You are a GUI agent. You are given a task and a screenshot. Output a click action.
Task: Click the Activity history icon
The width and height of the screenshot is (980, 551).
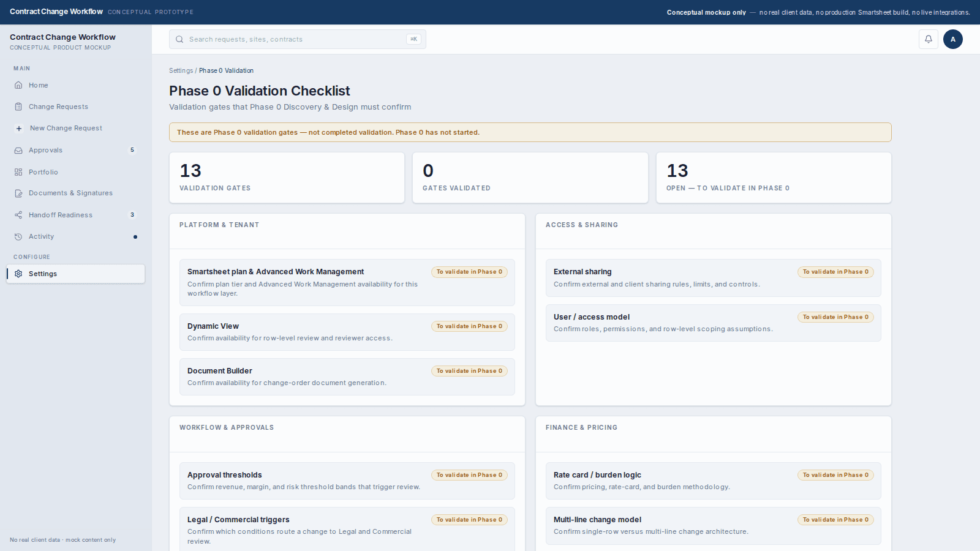(18, 236)
